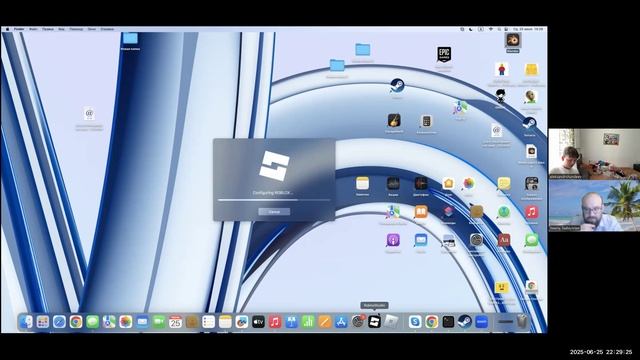Click the black Roblox icon in Dock
This screenshot has height=360, width=640.
point(374,322)
